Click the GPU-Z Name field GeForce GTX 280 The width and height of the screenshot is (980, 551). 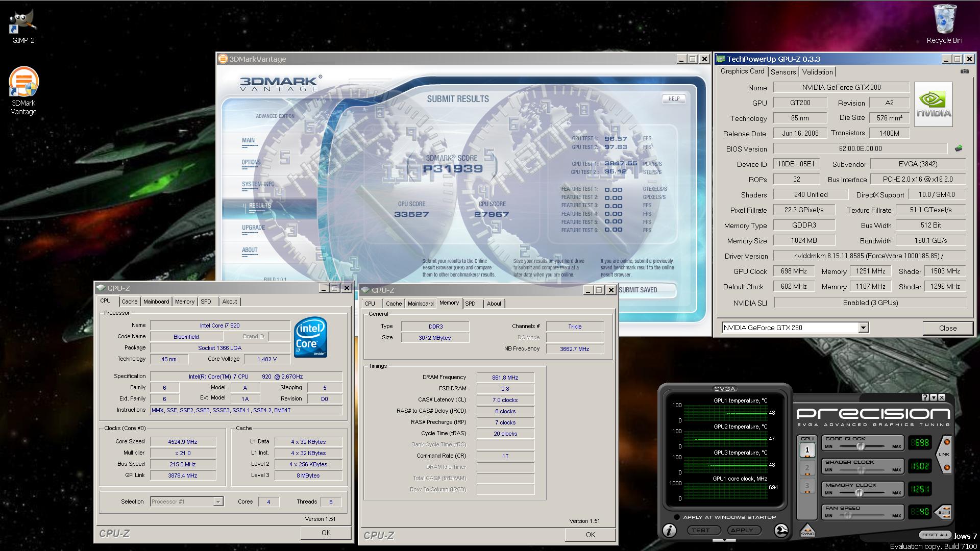[841, 87]
